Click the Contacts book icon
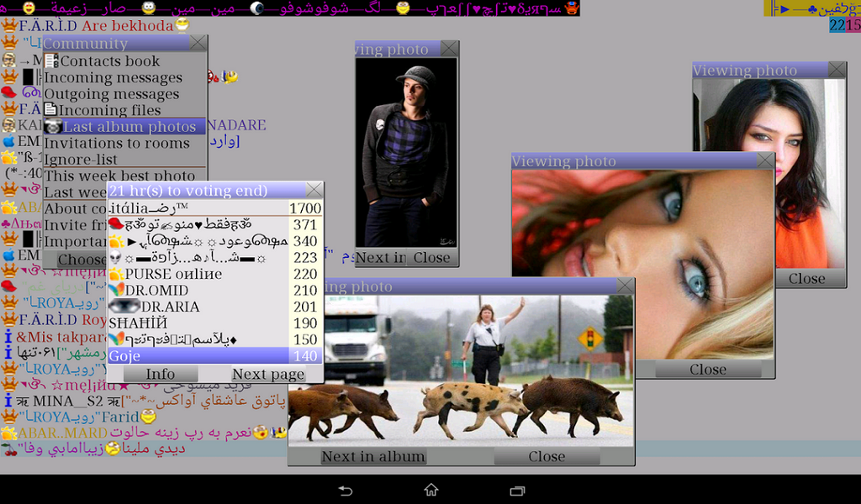861x504 pixels. pyautogui.click(x=51, y=60)
